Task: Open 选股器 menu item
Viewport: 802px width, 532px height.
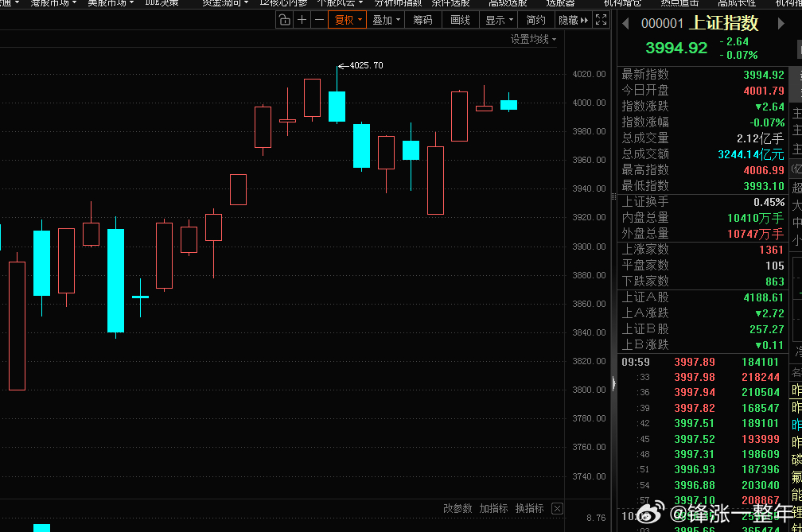Action: click(x=560, y=3)
